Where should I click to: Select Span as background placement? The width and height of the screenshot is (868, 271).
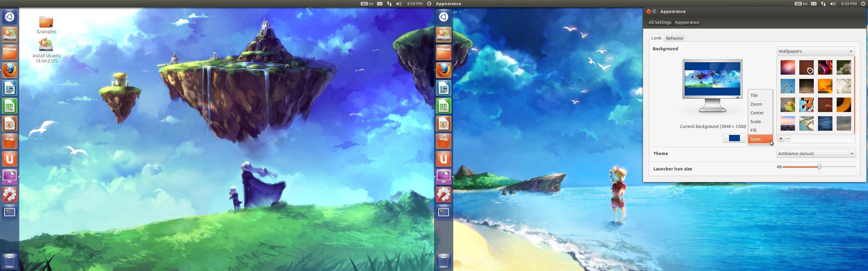pyautogui.click(x=758, y=139)
